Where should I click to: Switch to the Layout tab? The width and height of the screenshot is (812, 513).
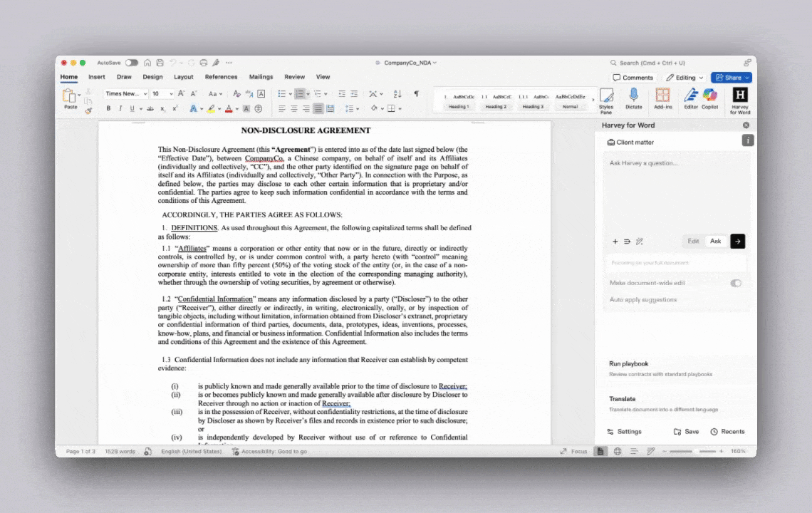183,77
